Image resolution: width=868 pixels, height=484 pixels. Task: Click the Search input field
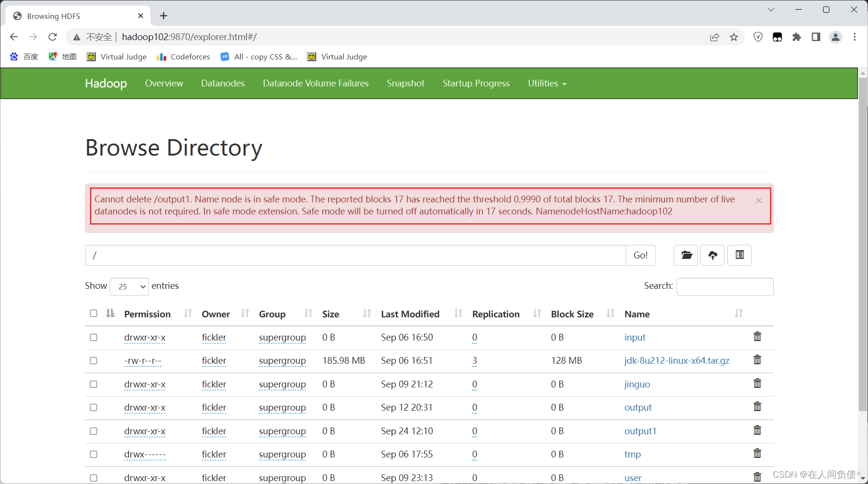(725, 286)
